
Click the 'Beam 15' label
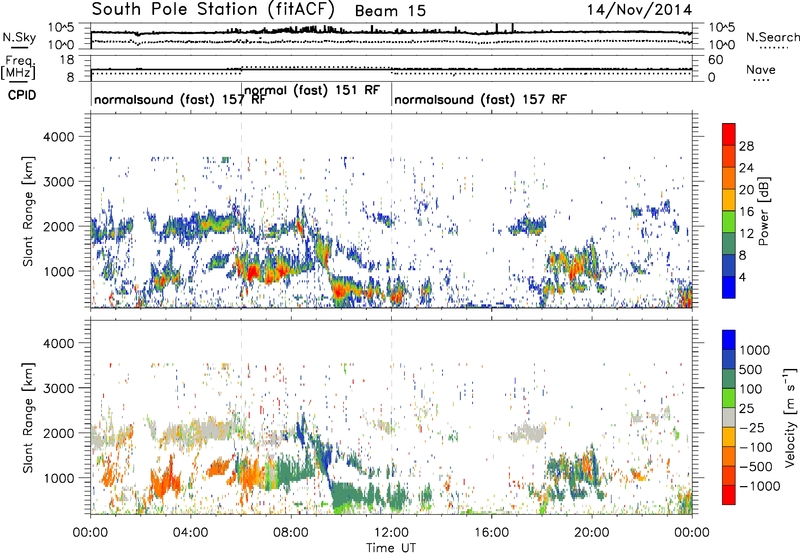(x=390, y=11)
